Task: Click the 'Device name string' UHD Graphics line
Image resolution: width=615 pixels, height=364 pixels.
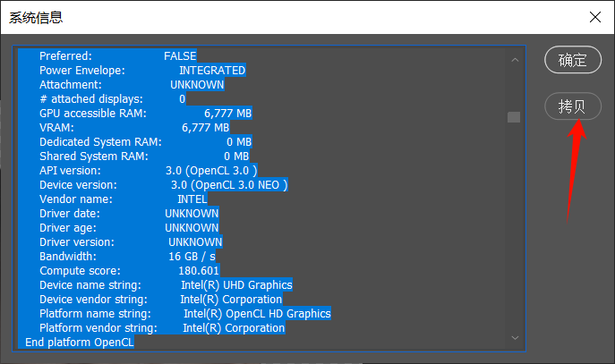Action: [x=166, y=284]
